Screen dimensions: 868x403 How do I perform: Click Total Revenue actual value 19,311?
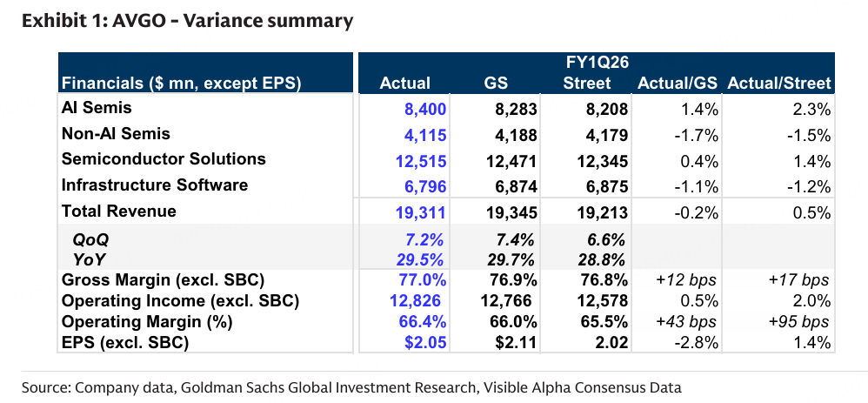click(x=422, y=212)
